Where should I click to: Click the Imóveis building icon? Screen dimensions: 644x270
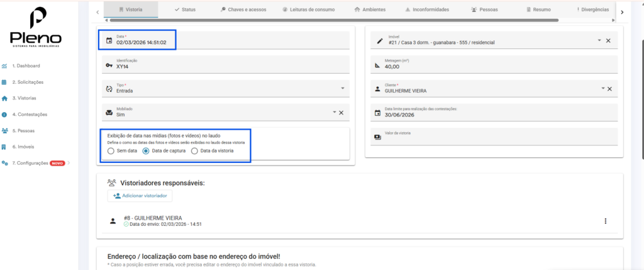5,147
